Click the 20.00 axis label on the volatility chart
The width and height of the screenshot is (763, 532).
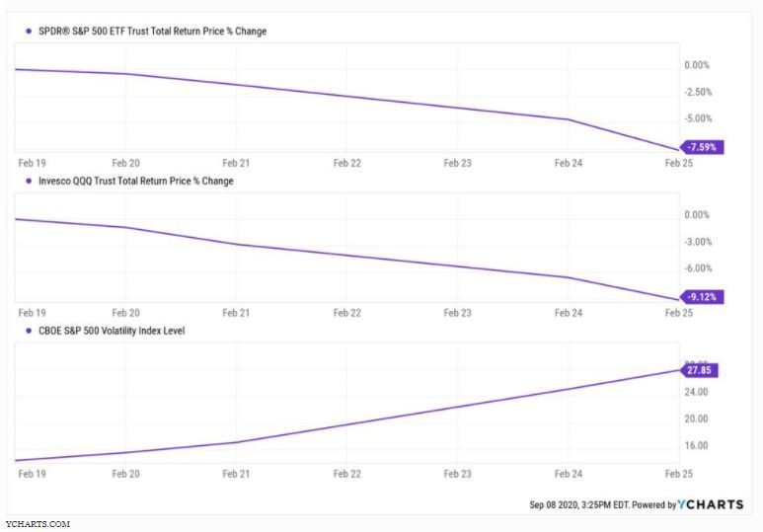click(696, 418)
